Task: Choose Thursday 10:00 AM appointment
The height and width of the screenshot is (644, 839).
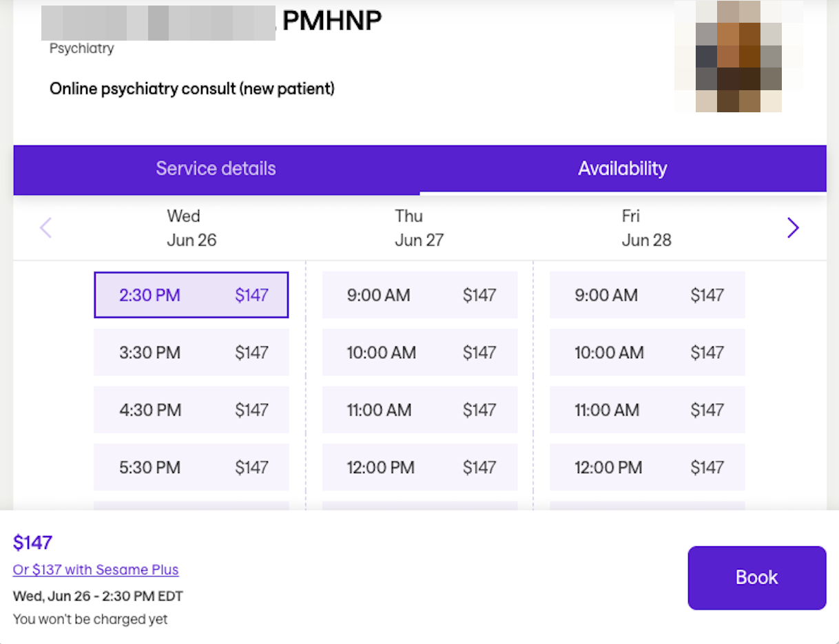Action: click(419, 353)
